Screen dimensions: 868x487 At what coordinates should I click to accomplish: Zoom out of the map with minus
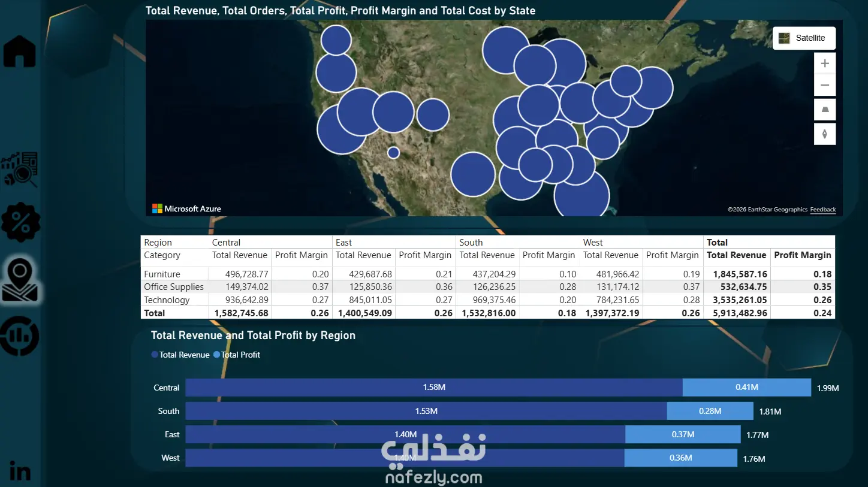click(x=825, y=85)
